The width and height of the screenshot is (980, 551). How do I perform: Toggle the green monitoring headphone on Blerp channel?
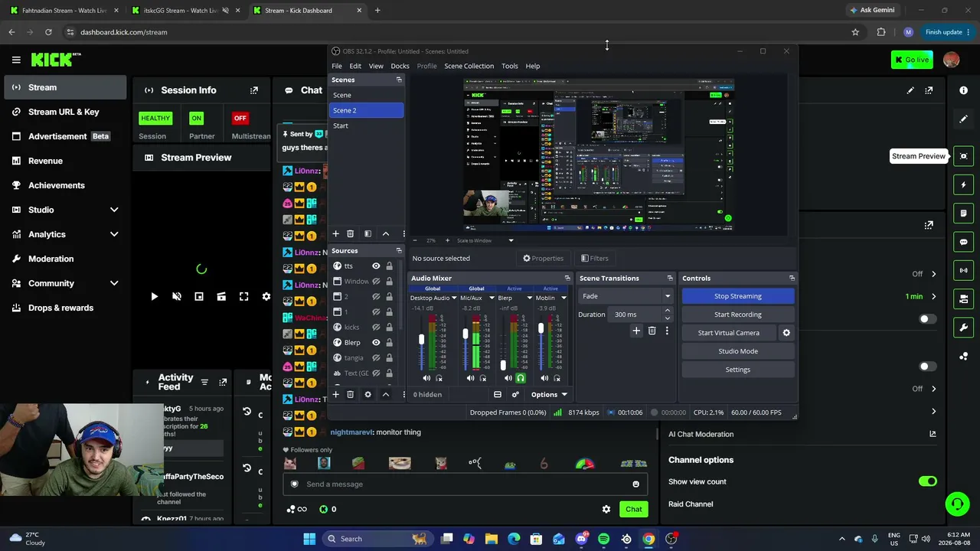[521, 378]
